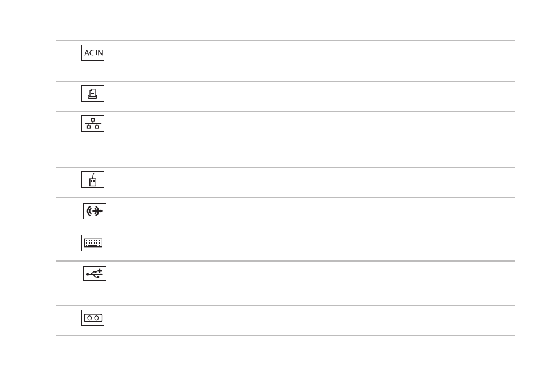553x392 pixels.
Task: Click the divider between mouse and audio rows
Action: tap(285, 197)
